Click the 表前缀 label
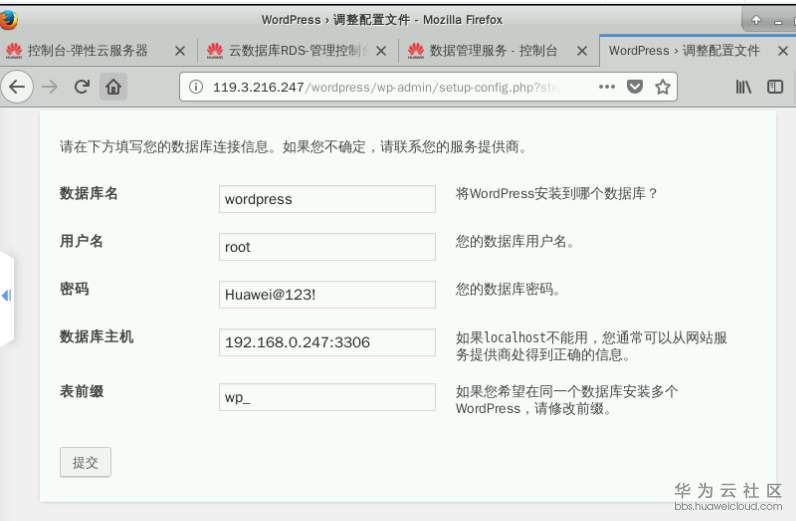Screen dimensions: 796x521 click(x=82, y=392)
